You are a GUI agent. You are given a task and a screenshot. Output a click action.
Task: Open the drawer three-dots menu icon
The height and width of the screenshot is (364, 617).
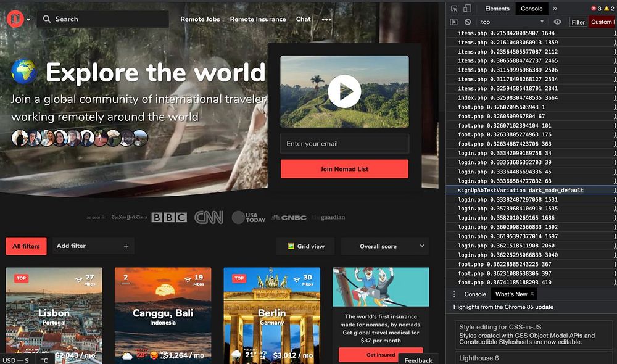[454, 294]
